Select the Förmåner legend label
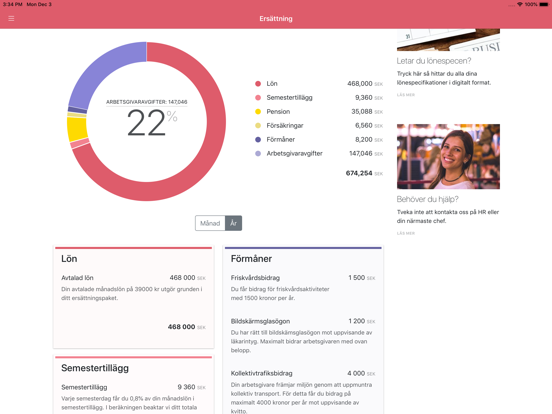 coord(281,139)
